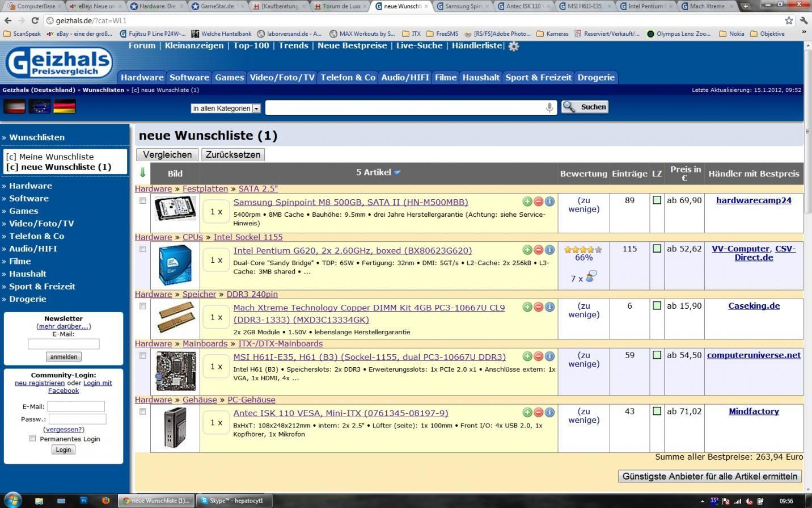This screenshot has height=508, width=812.
Task: Tick the checkbox for Mach Xtreme DIMM Kit
Action: click(x=143, y=307)
